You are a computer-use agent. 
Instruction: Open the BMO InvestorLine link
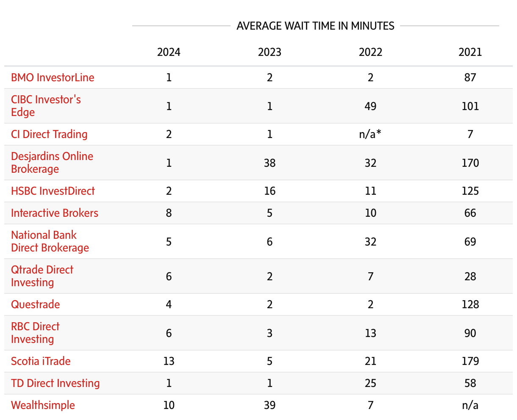(x=53, y=77)
